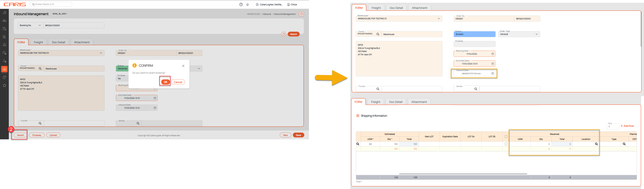The width and height of the screenshot is (644, 189).
Task: Click the print icon near breadcrumb
Action: pos(301,14)
